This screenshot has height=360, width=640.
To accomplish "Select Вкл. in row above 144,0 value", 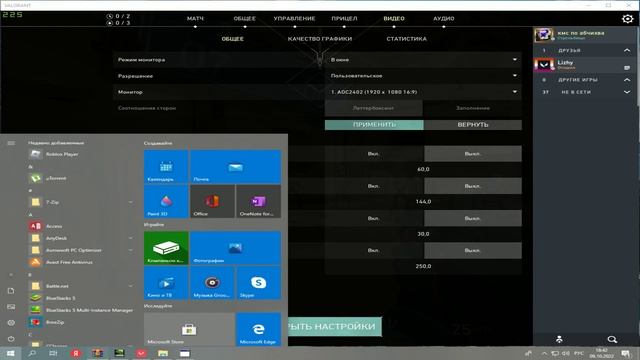I will 373,186.
